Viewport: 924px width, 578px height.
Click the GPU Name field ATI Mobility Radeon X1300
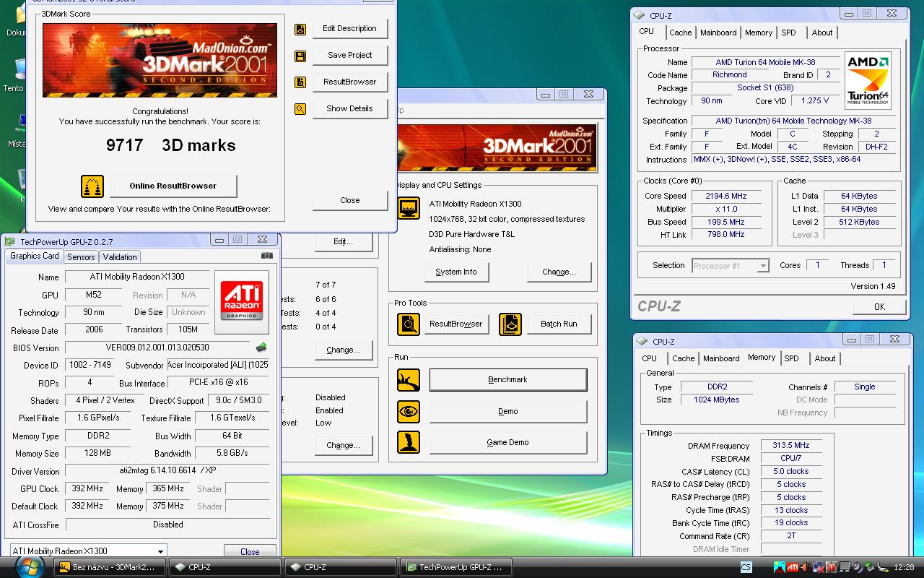(x=137, y=277)
